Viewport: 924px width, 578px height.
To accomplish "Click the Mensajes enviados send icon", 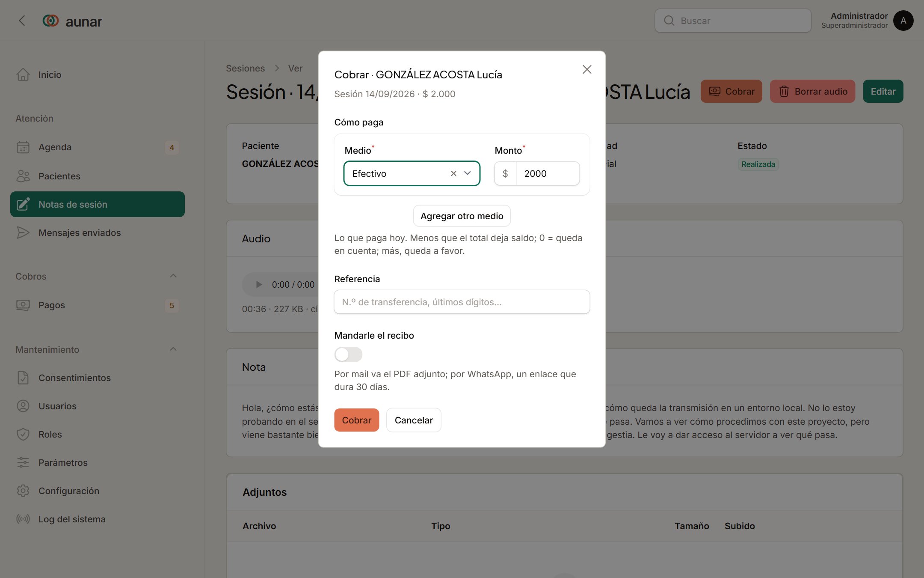I will click(23, 232).
